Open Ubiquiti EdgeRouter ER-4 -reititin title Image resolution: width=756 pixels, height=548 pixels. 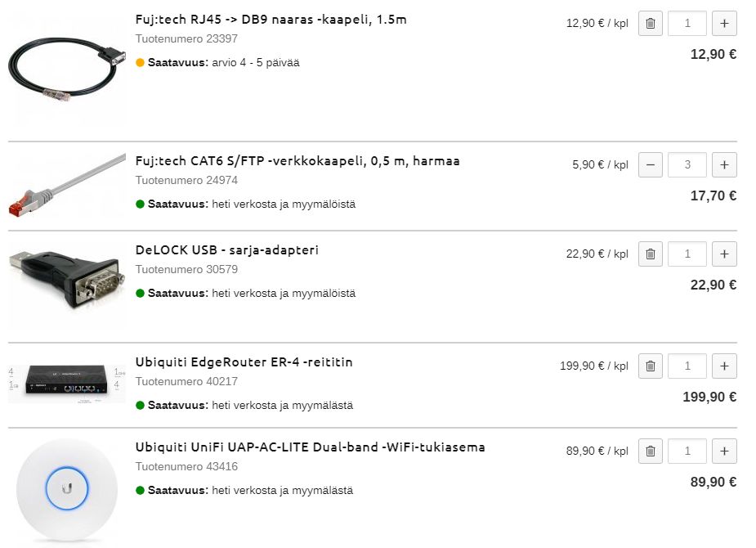[244, 362]
